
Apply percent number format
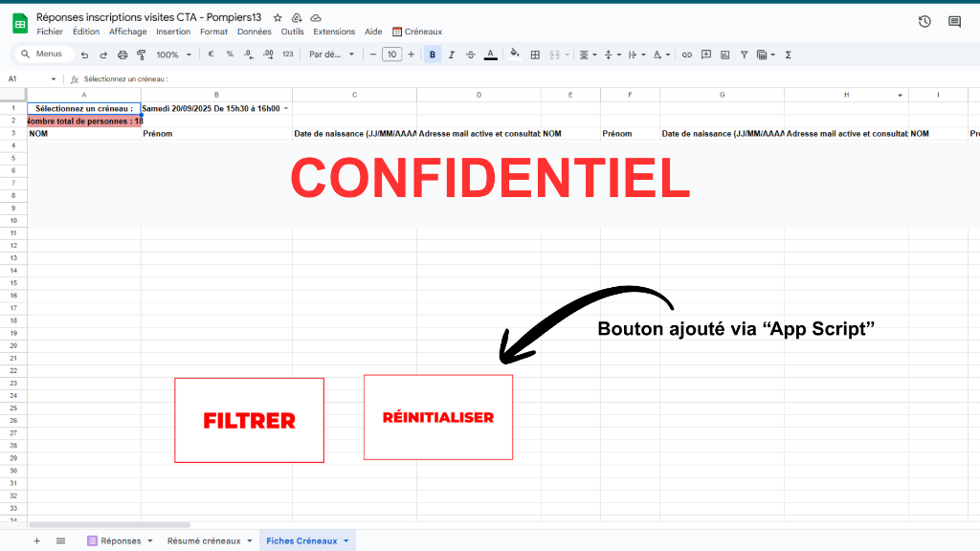pos(230,55)
